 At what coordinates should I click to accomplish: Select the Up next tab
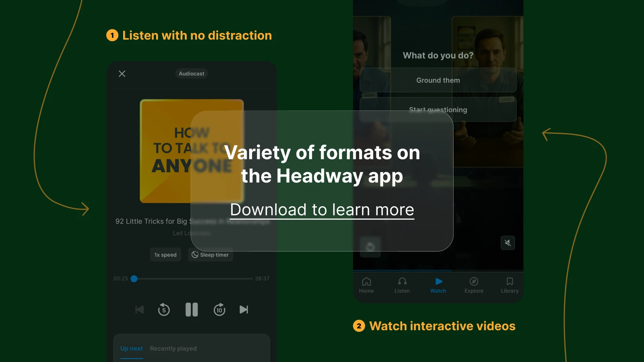coord(131,348)
